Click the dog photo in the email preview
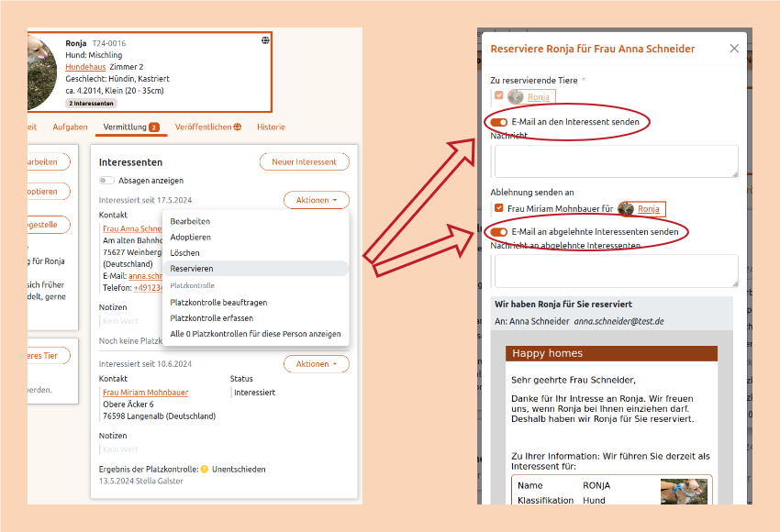 coord(684,492)
